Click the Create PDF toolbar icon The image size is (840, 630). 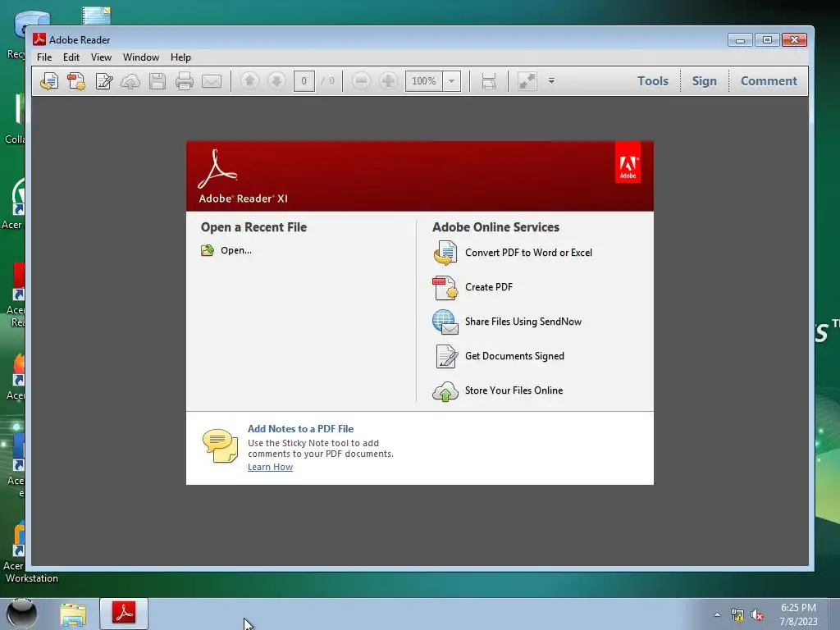[76, 81]
